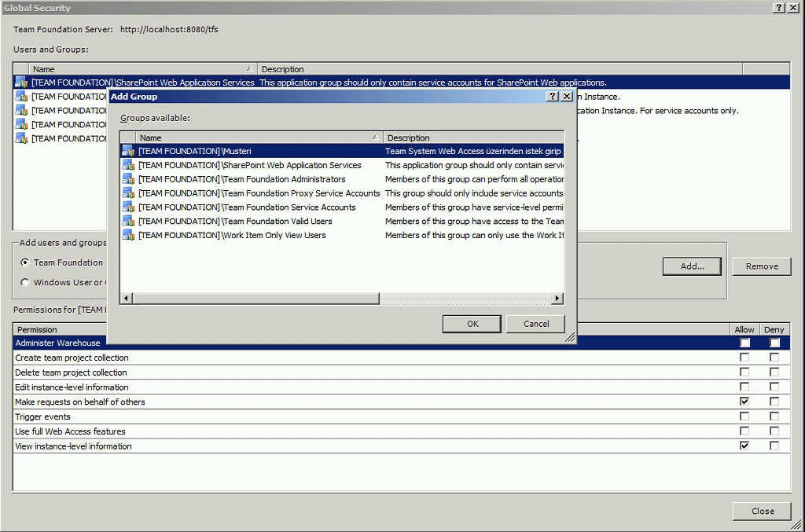Click the resize grip of Add Group dialog
Screen dimensions: 805x532
[x=570, y=338]
